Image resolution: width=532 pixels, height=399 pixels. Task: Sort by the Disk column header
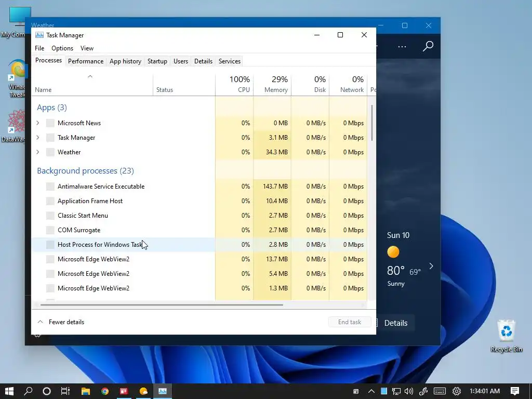[310, 84]
